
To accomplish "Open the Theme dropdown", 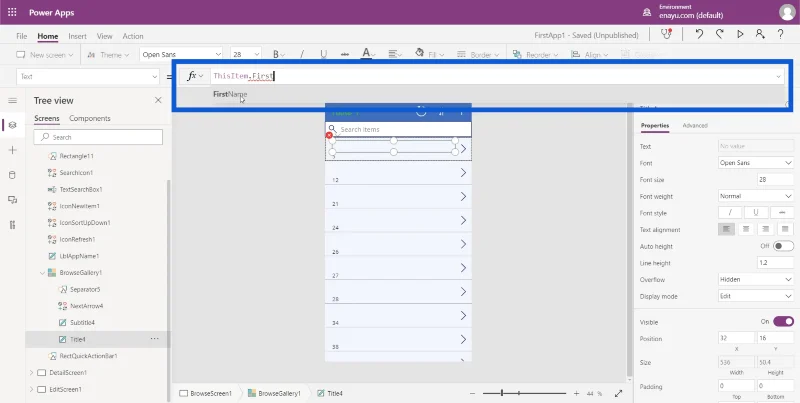I will [108, 55].
